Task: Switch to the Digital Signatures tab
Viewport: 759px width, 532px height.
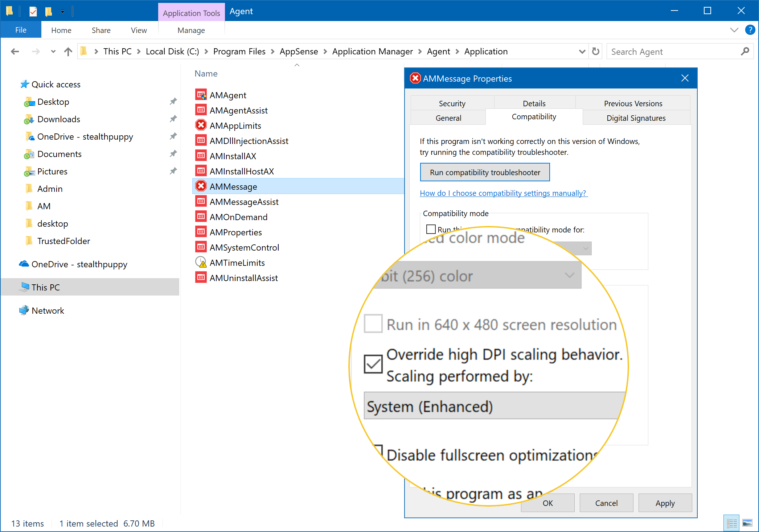Action: click(x=636, y=118)
